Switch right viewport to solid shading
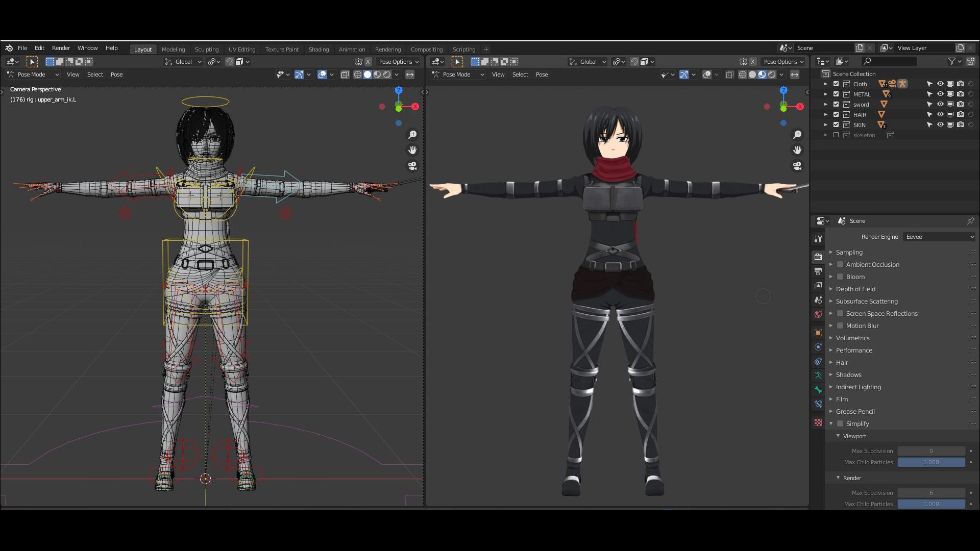 (752, 74)
